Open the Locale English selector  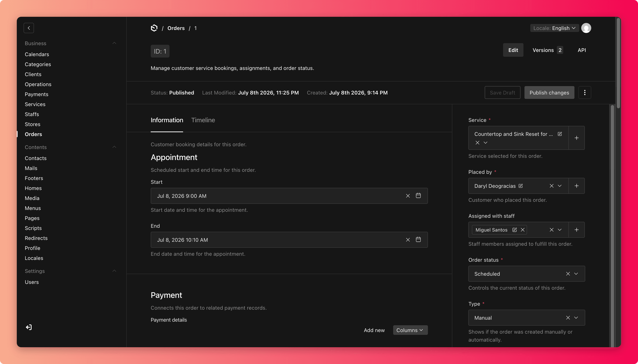(554, 28)
